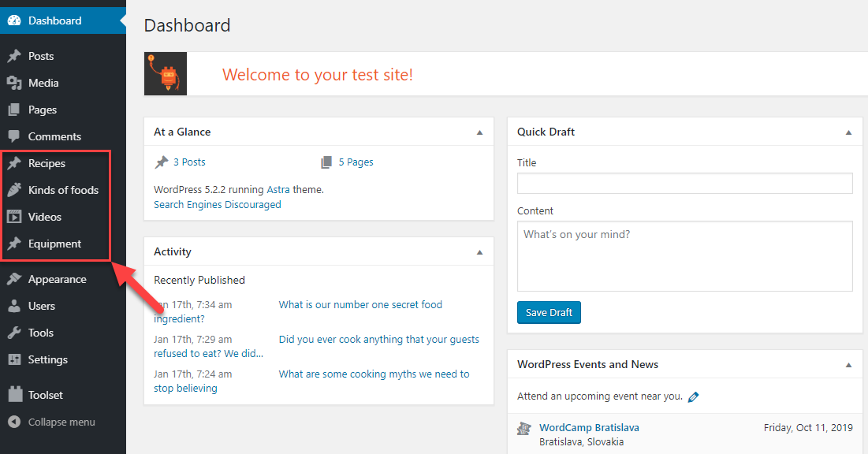868x454 pixels.
Task: Click the Search Engines Discouraged link
Action: (217, 203)
